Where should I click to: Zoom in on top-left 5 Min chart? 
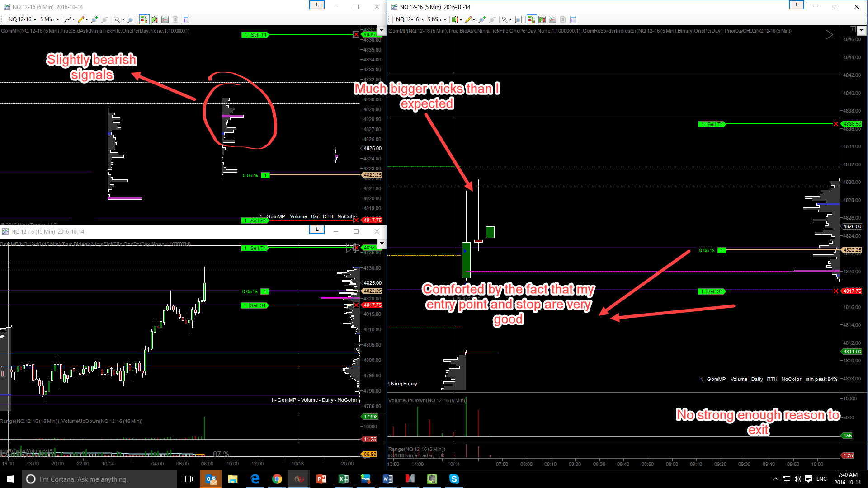[x=94, y=19]
